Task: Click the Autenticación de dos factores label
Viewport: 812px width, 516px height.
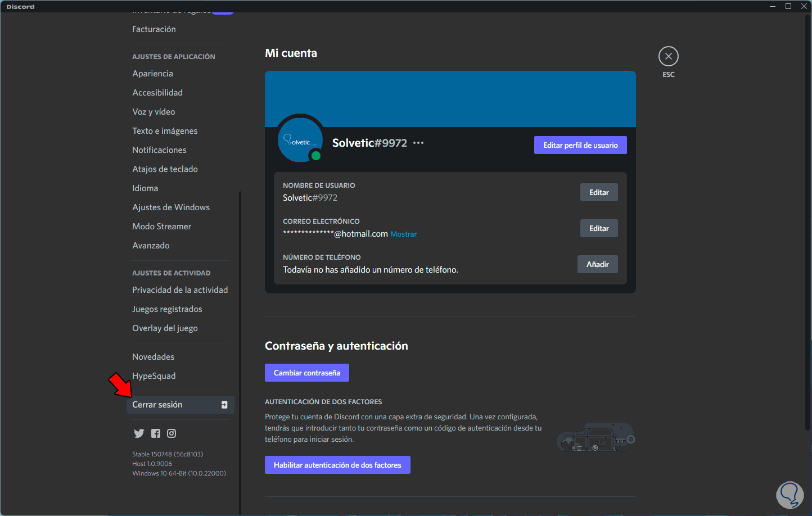Action: (323, 402)
